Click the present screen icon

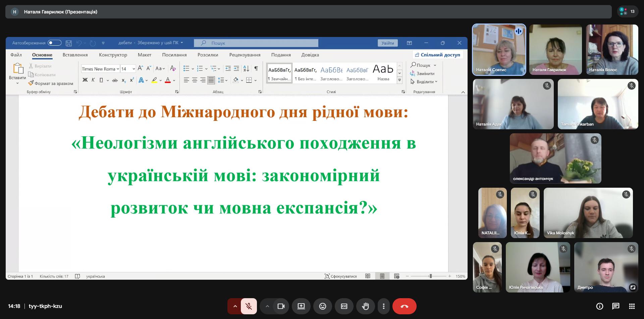tap(301, 306)
